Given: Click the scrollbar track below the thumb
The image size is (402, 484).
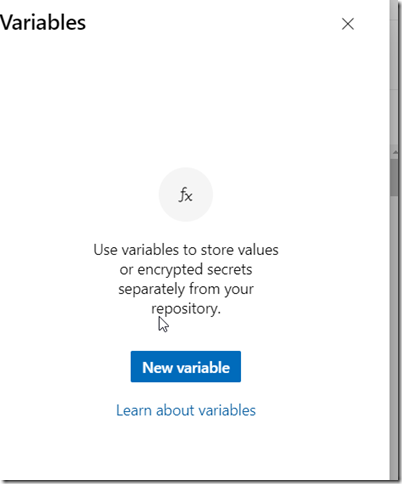Looking at the screenshot, I should click(395, 333).
